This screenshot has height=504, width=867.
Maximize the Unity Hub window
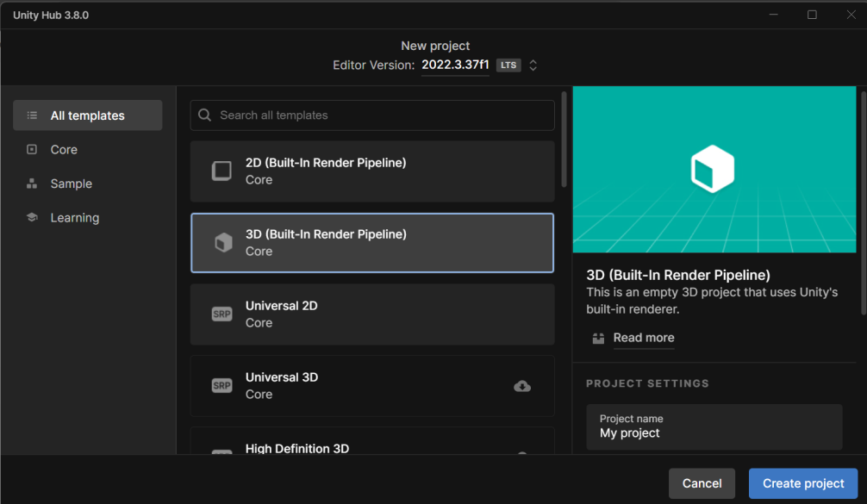click(x=812, y=15)
